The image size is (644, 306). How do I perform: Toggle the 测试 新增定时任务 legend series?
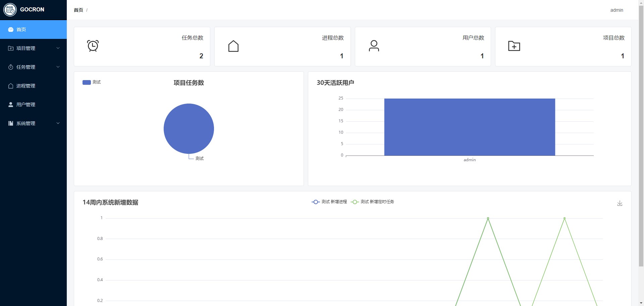coord(372,202)
